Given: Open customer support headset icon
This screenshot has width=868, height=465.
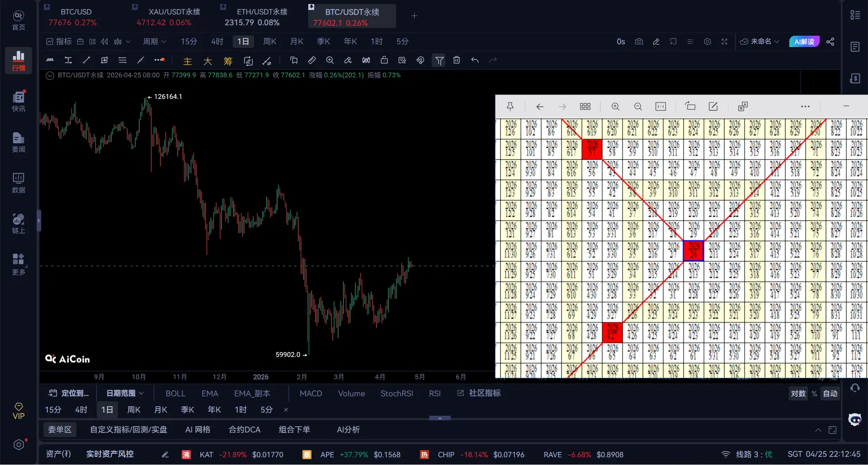Looking at the screenshot, I should (x=855, y=388).
